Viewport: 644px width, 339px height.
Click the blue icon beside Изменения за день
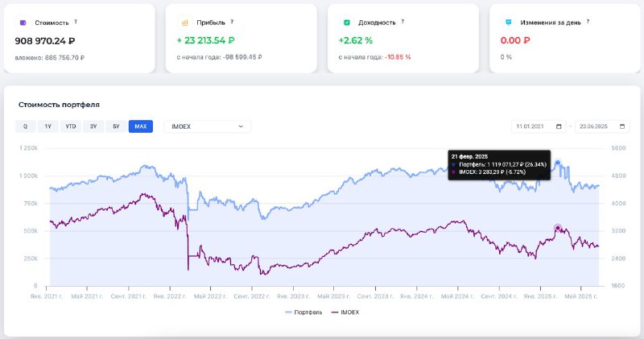508,23
